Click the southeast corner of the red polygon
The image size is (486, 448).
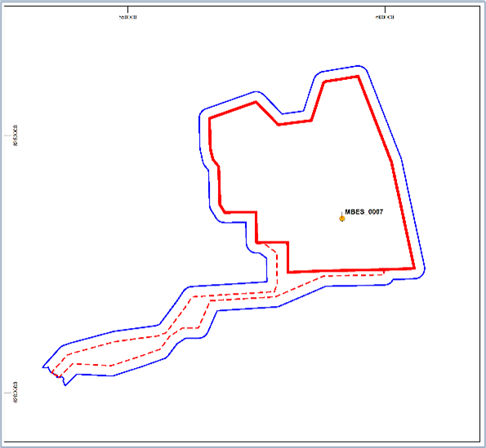[414, 268]
